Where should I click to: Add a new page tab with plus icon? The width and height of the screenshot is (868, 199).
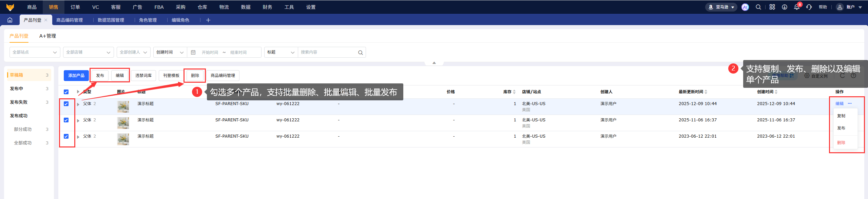pyautogui.click(x=208, y=20)
